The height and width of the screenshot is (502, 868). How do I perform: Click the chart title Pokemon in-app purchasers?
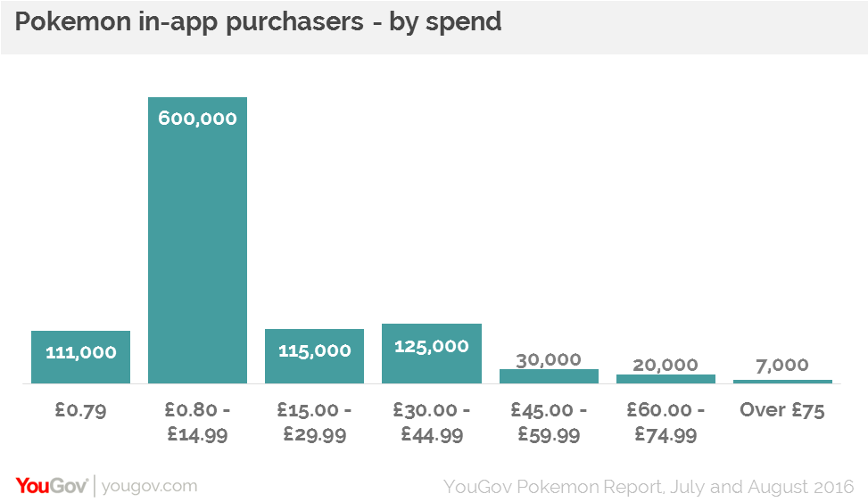tap(189, 22)
